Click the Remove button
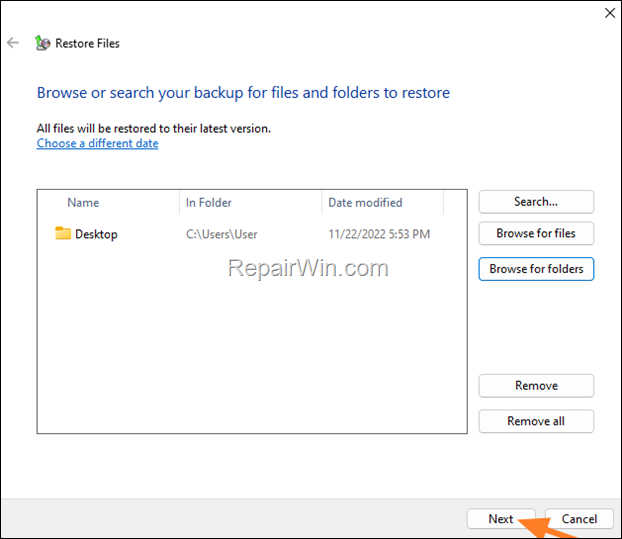 536,386
